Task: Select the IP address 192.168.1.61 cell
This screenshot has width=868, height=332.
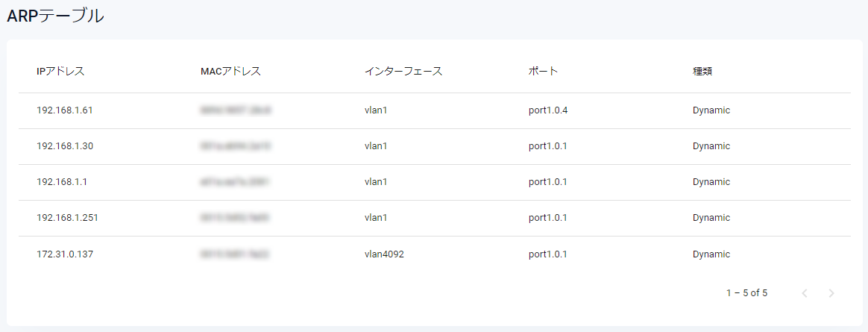Action: click(64, 110)
